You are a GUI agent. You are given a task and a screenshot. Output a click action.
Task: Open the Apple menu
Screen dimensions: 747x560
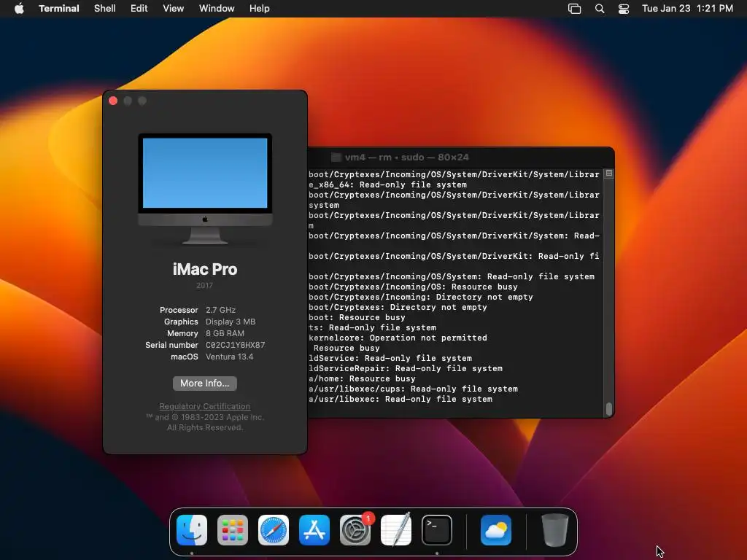pyautogui.click(x=19, y=8)
